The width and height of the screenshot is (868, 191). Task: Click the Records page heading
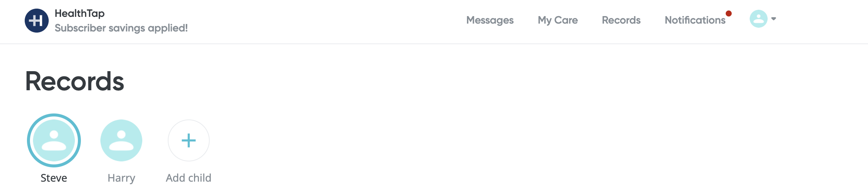point(75,81)
